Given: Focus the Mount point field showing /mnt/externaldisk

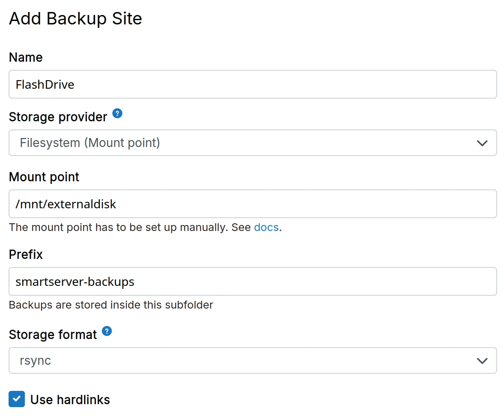Looking at the screenshot, I should click(x=253, y=204).
